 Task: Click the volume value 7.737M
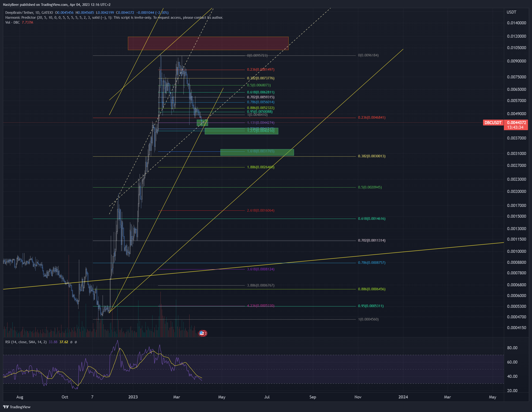point(28,22)
